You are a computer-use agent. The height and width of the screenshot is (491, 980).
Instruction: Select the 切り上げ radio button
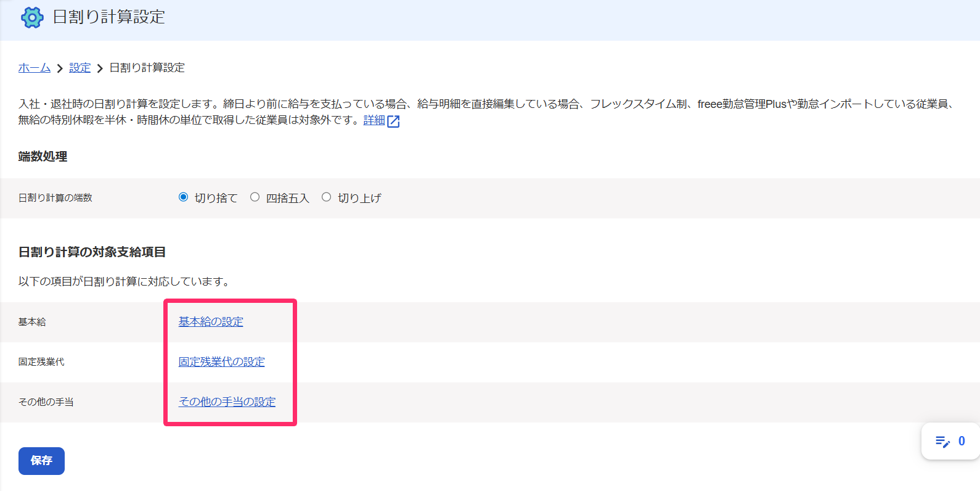click(x=326, y=197)
